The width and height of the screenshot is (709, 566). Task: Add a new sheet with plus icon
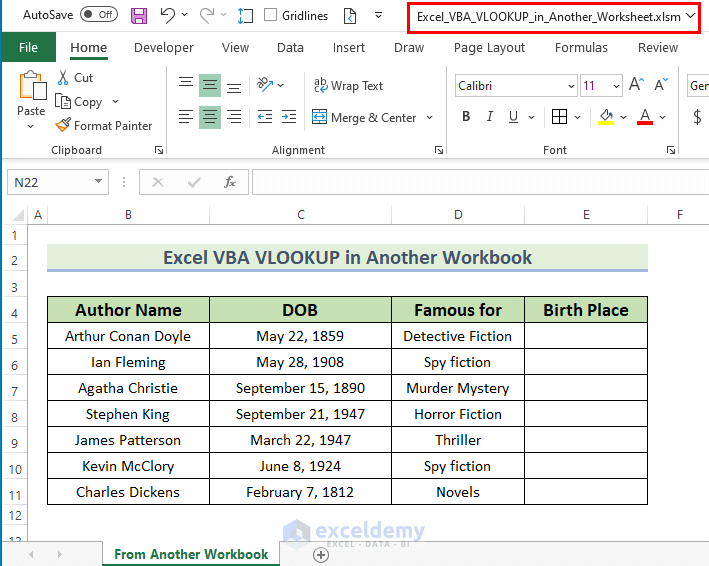(x=321, y=555)
